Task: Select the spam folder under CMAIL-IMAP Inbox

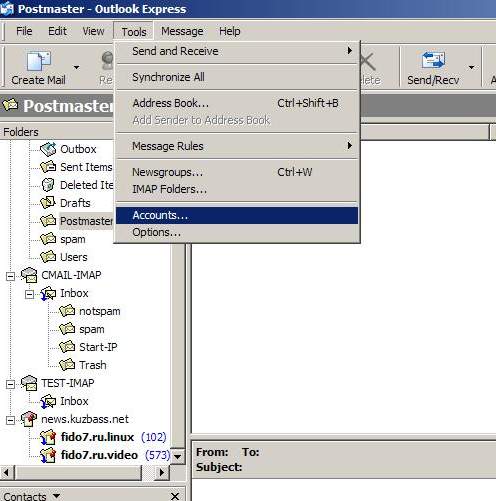Action: coord(92,329)
